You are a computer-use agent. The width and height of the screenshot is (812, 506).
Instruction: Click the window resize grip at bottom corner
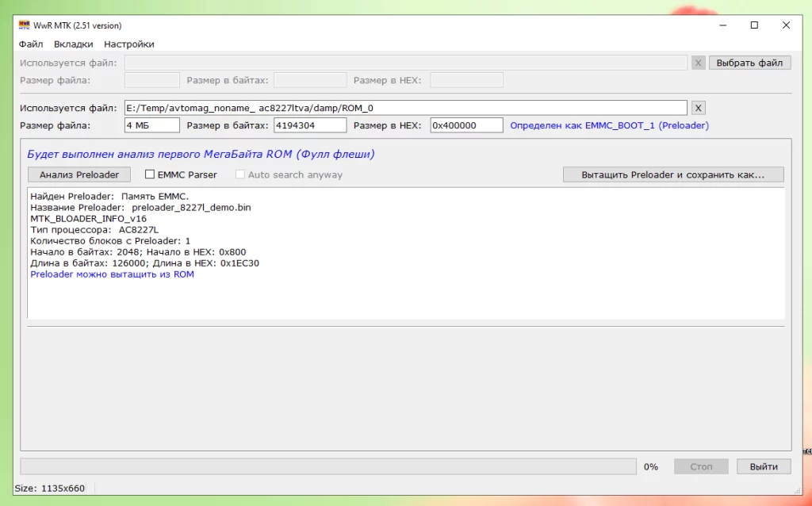tap(796, 489)
